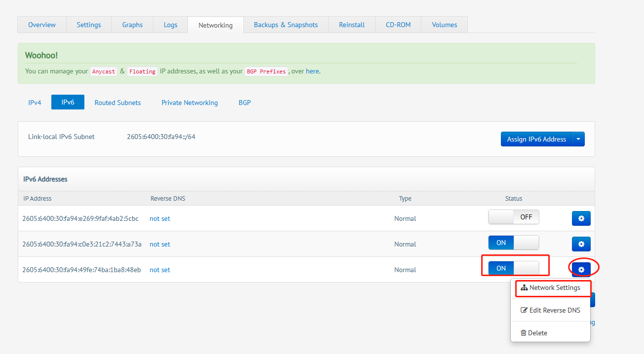Viewport: 644px width, 354px height.
Task: Click gear icon for the a73a address
Action: tap(581, 244)
